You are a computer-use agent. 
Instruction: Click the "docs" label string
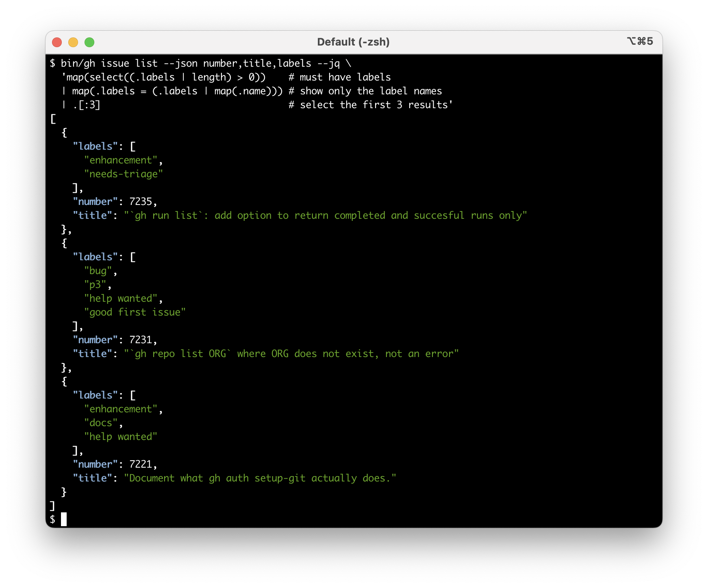click(101, 423)
